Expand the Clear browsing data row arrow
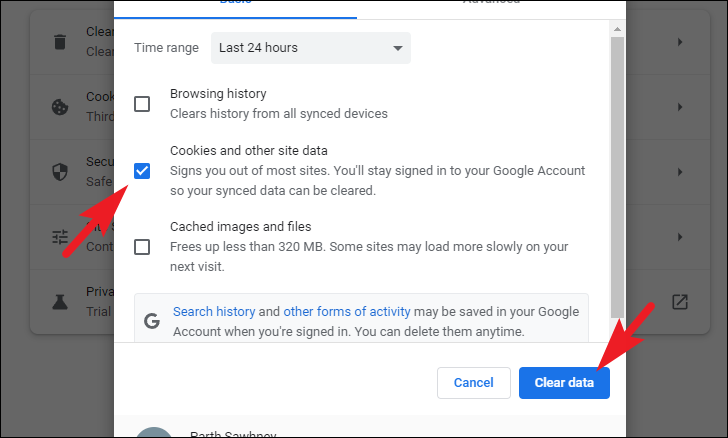 coord(680,42)
